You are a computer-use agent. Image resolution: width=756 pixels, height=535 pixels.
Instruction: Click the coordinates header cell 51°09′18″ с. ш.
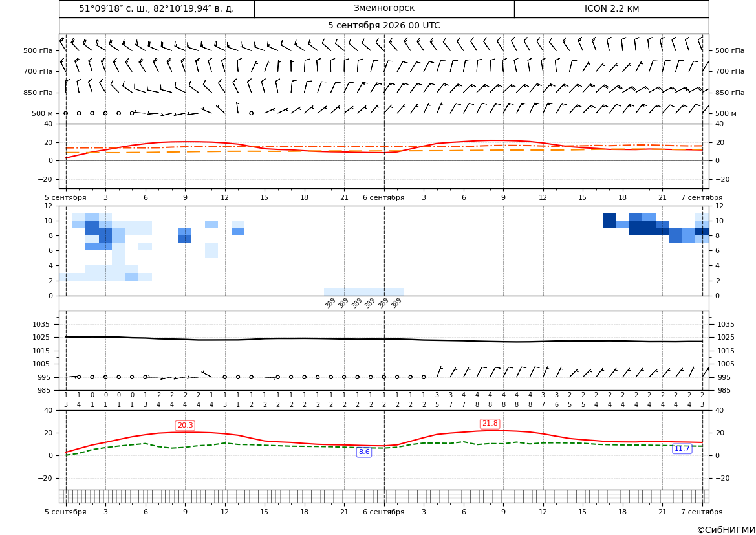157,8
